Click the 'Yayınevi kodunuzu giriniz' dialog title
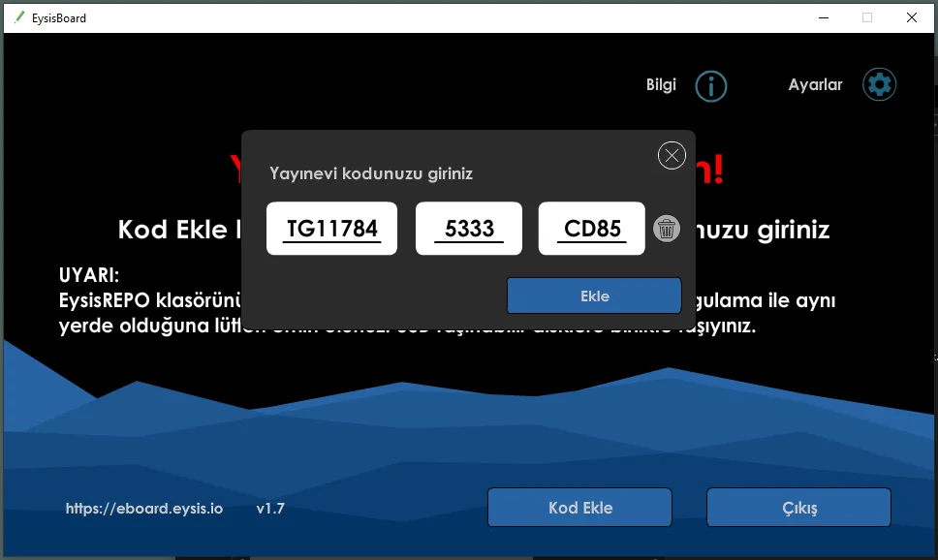The image size is (938, 560). tap(371, 173)
